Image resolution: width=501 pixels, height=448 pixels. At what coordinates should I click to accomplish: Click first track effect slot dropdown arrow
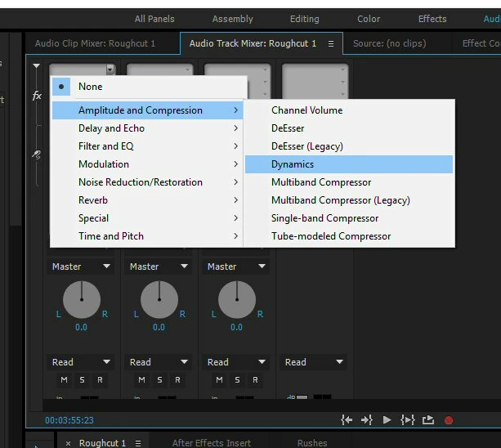(110, 69)
